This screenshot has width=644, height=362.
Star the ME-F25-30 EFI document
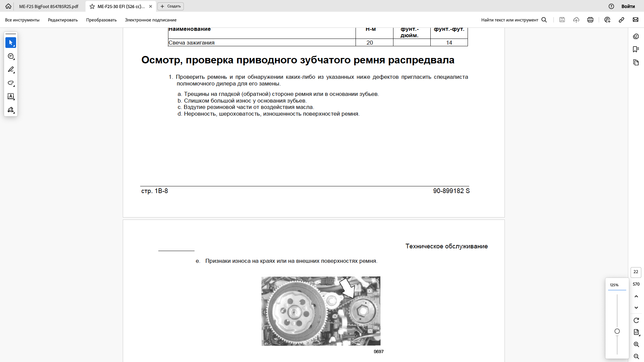pyautogui.click(x=92, y=6)
